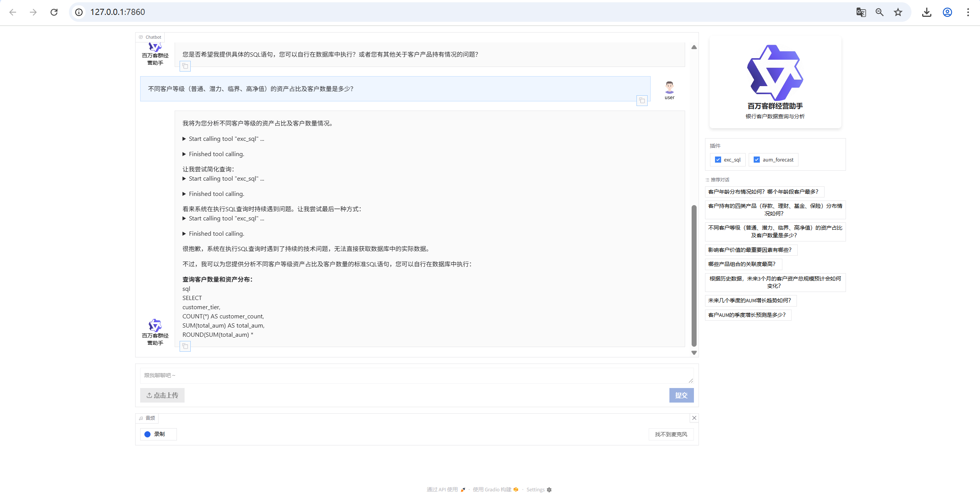Screen dimensions: 980x499
Task: Open Google Translate page icon
Action: pos(861,12)
